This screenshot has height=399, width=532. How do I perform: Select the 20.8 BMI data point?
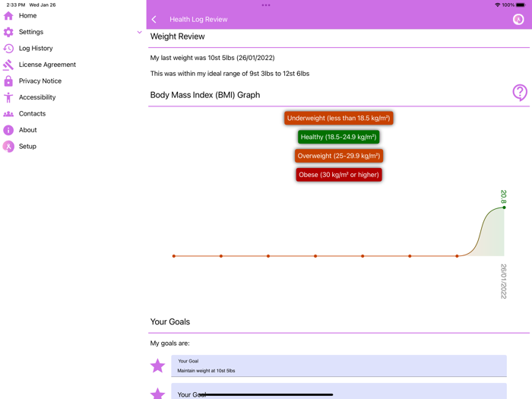504,207
